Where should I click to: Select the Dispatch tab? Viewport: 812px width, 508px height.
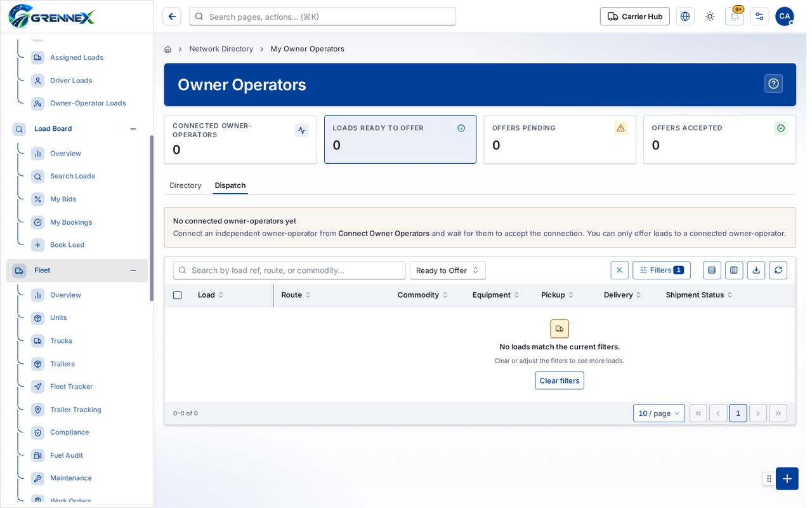click(x=230, y=185)
